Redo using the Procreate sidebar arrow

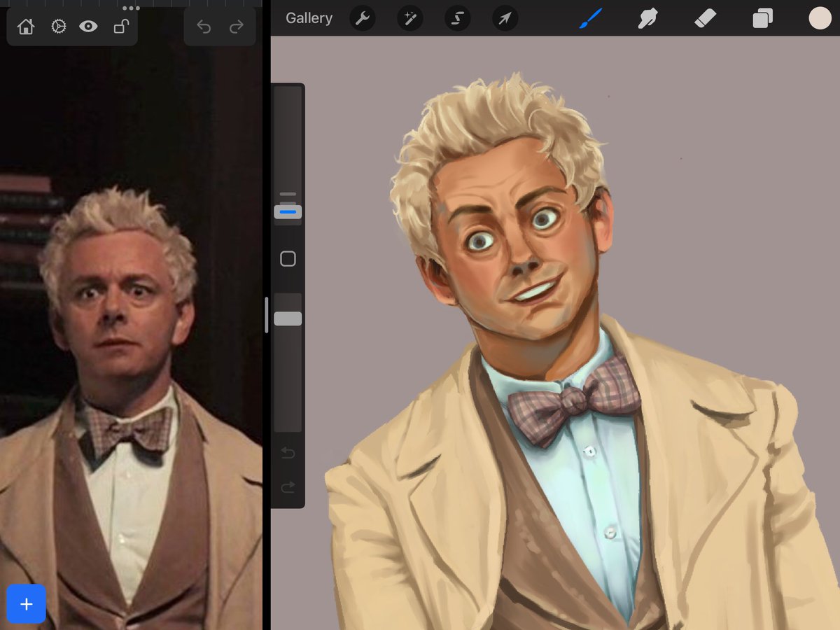(288, 486)
